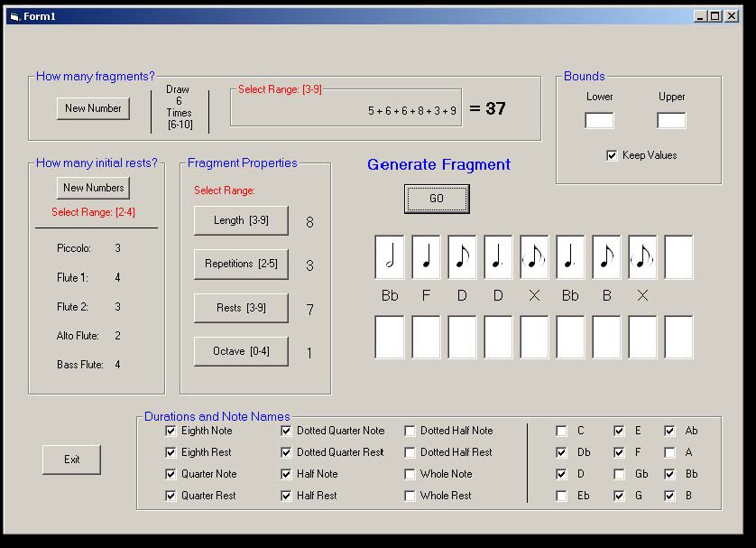Click the Lower bounds input field

[x=599, y=121]
